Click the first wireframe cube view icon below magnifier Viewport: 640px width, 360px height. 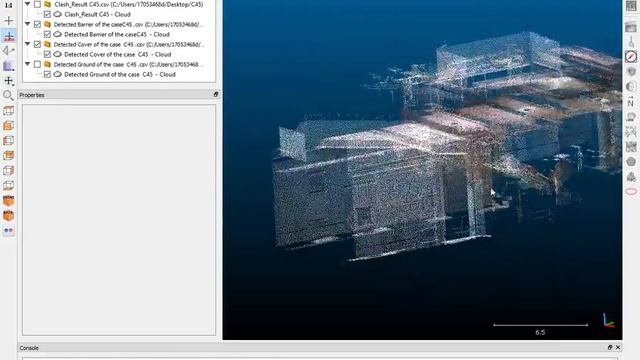(x=8, y=110)
